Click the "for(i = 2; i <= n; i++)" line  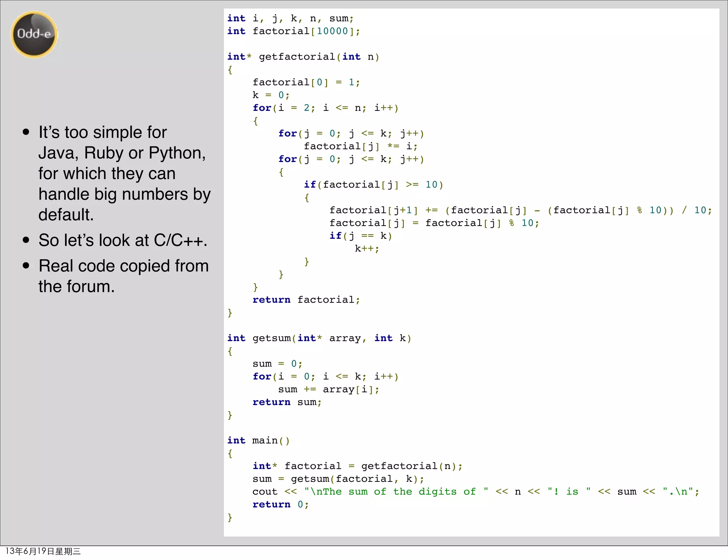325,108
